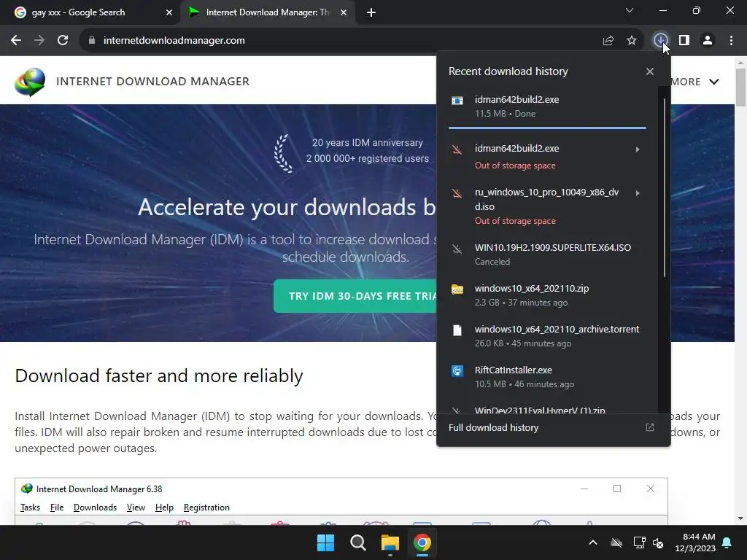Click the browser back arrow
This screenshot has width=747, height=560.
(16, 41)
